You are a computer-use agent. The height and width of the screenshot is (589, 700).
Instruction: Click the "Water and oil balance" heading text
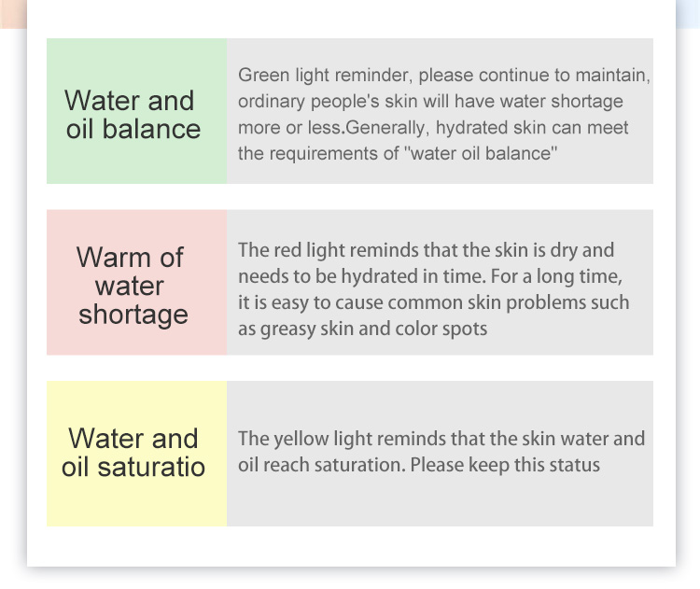[133, 114]
